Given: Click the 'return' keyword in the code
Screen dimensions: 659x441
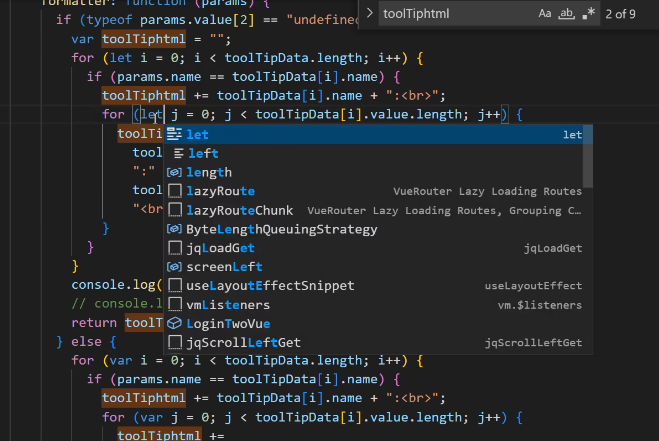Looking at the screenshot, I should pyautogui.click(x=94, y=323).
